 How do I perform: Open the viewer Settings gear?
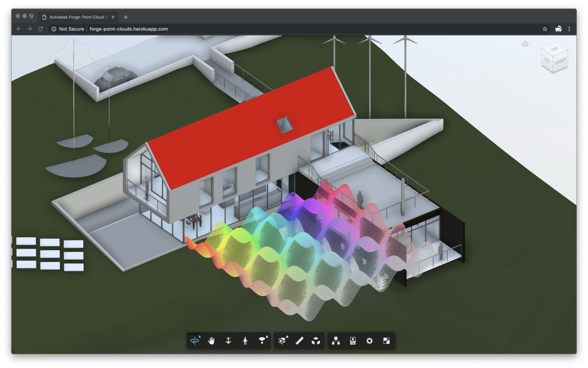pyautogui.click(x=369, y=340)
